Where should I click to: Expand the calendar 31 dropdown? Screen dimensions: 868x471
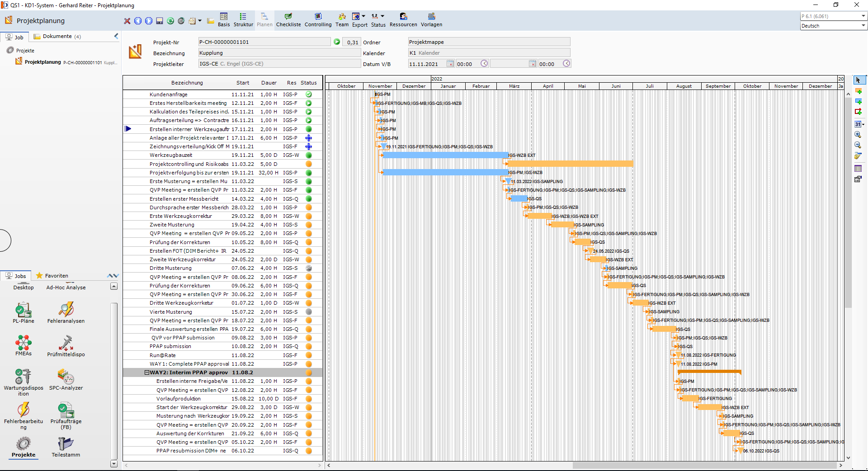pos(863,124)
